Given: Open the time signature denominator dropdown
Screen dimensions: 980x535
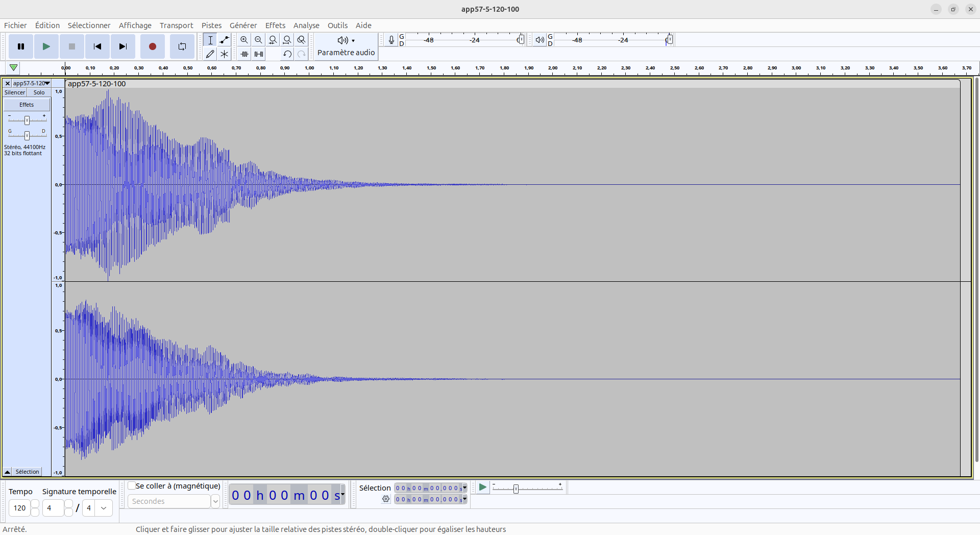Looking at the screenshot, I should pos(104,508).
